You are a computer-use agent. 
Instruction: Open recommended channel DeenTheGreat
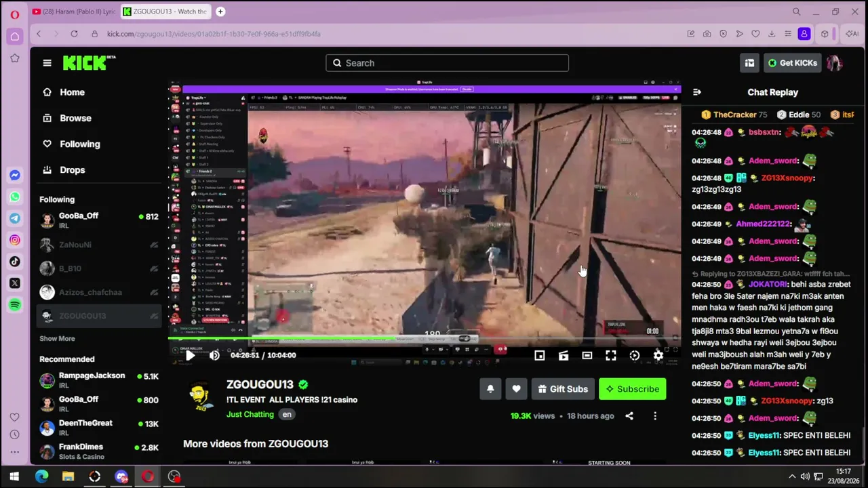99,428
